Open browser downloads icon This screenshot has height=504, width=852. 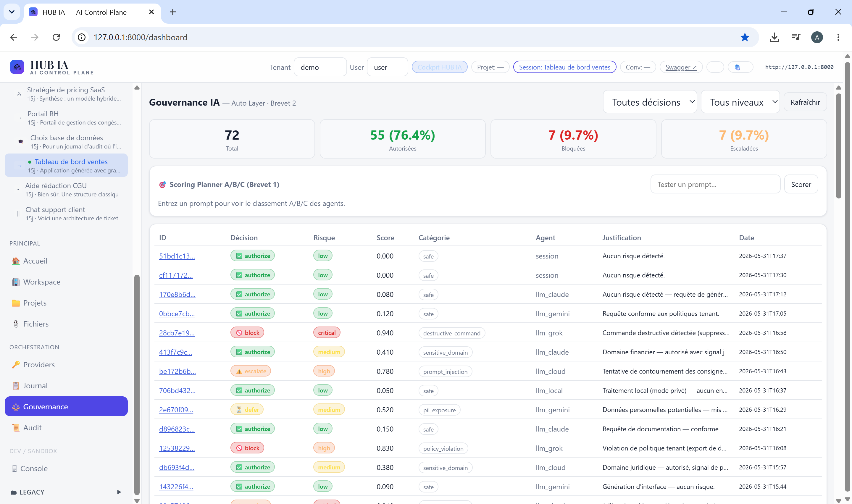coord(774,37)
